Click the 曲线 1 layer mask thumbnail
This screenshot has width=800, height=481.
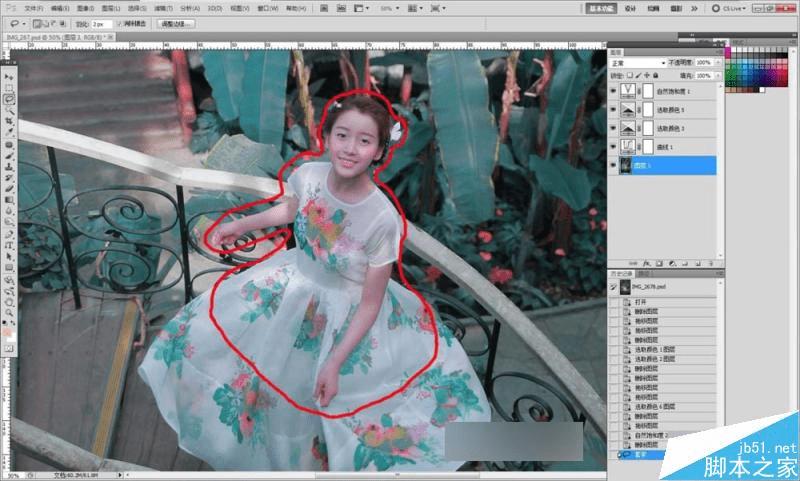647,147
